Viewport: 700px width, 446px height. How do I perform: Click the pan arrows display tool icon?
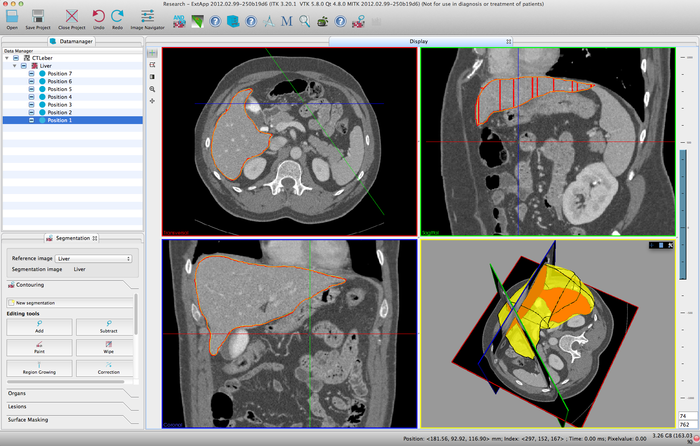point(152,101)
